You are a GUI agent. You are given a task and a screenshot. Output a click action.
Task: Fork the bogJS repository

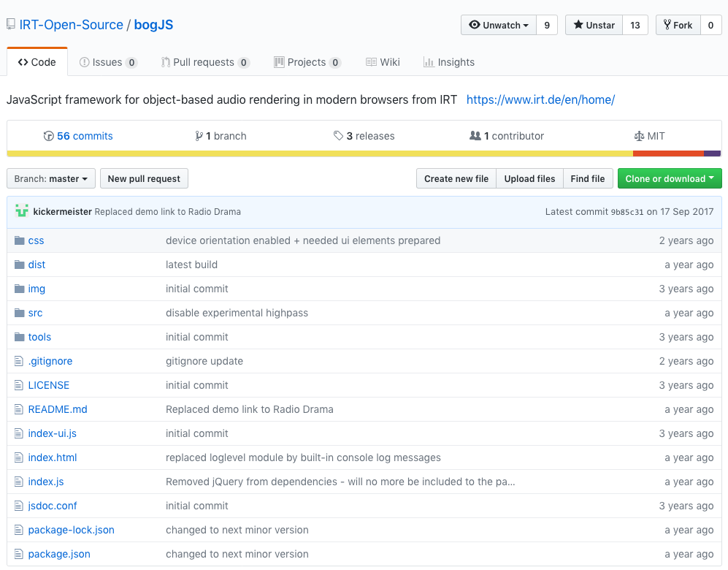point(678,25)
